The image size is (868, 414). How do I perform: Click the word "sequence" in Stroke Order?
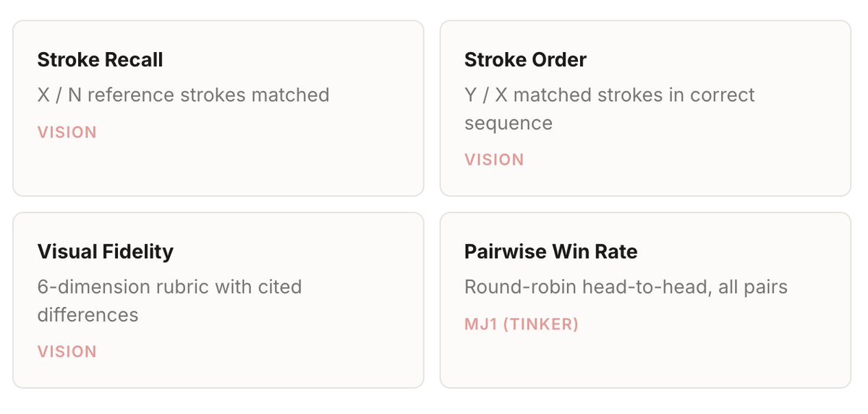pyautogui.click(x=508, y=123)
